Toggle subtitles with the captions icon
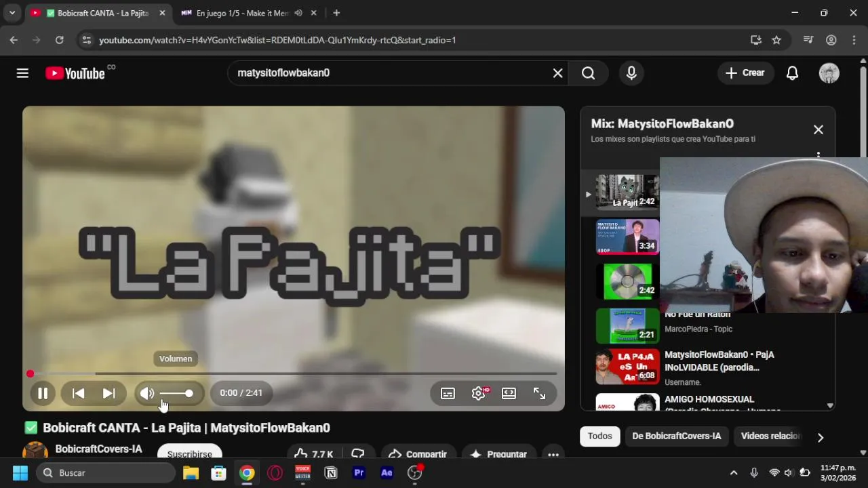868x488 pixels. (x=448, y=393)
